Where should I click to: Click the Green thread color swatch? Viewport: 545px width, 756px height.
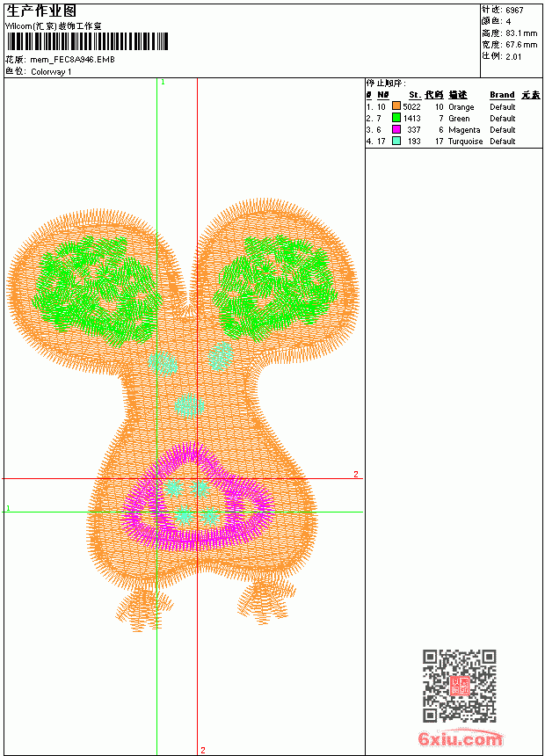396,118
